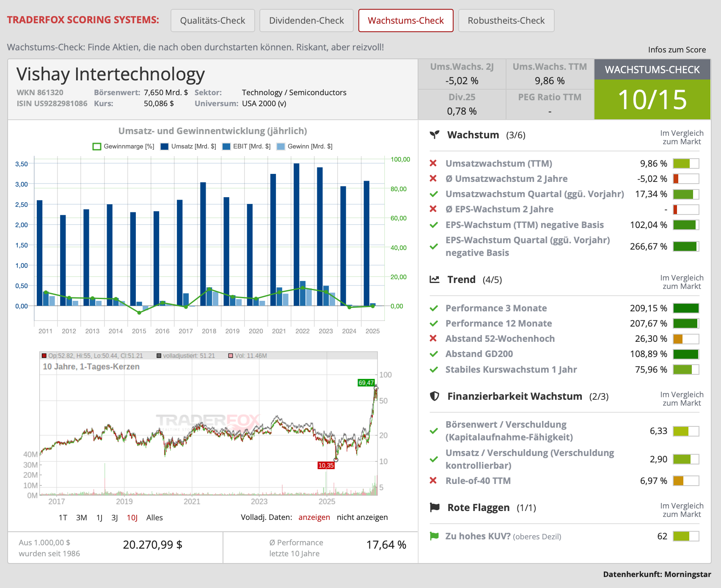This screenshot has width=721, height=588.
Task: Click the red X beside Rule-of-40 TTM
Action: (433, 481)
